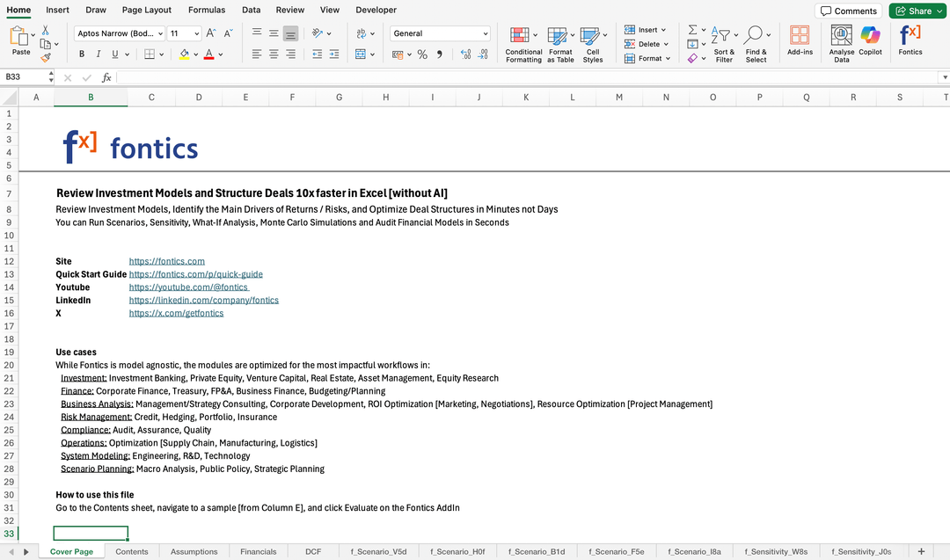Click the Cut scissors icon
950x560 pixels.
[46, 30]
